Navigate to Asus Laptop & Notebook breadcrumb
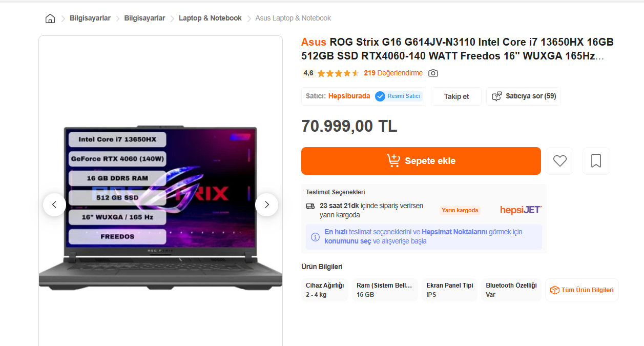The image size is (644, 346). pos(293,18)
